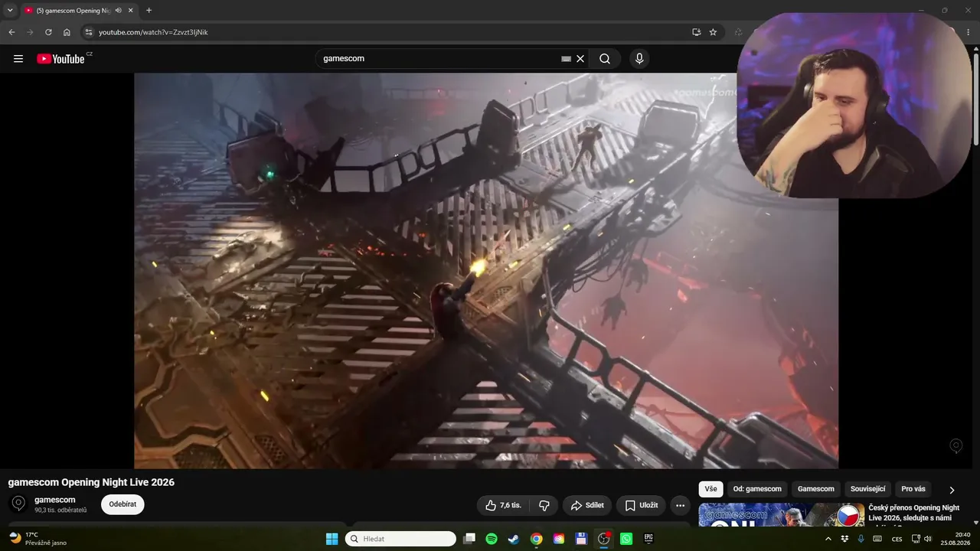Dislike the video with thumbs down
The height and width of the screenshot is (551, 980).
pyautogui.click(x=544, y=505)
